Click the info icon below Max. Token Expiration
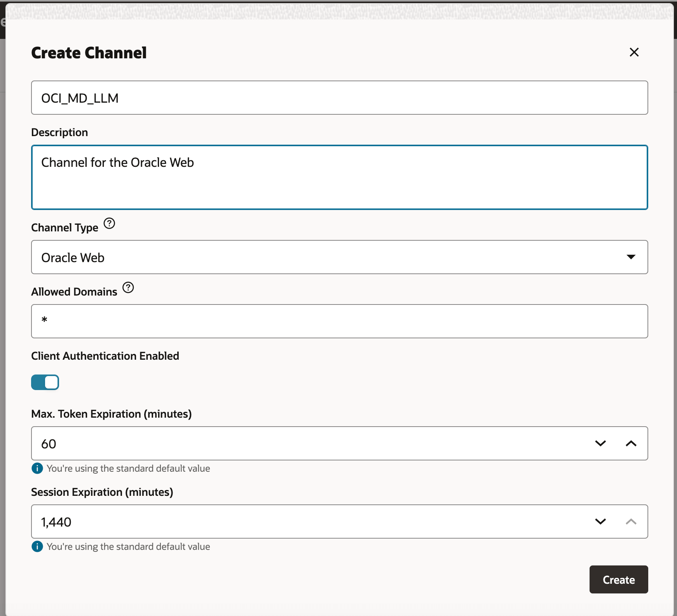Viewport: 677px width, 616px height. pyautogui.click(x=37, y=468)
